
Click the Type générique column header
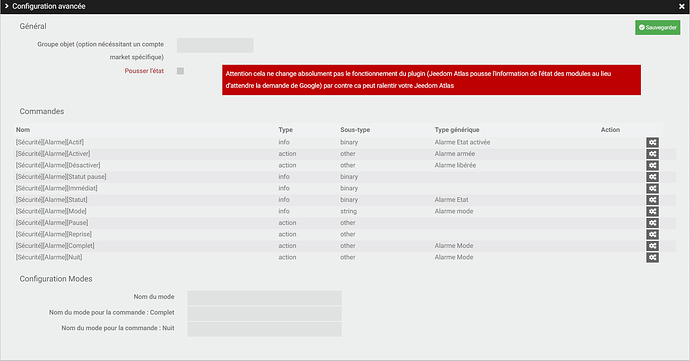pos(457,129)
